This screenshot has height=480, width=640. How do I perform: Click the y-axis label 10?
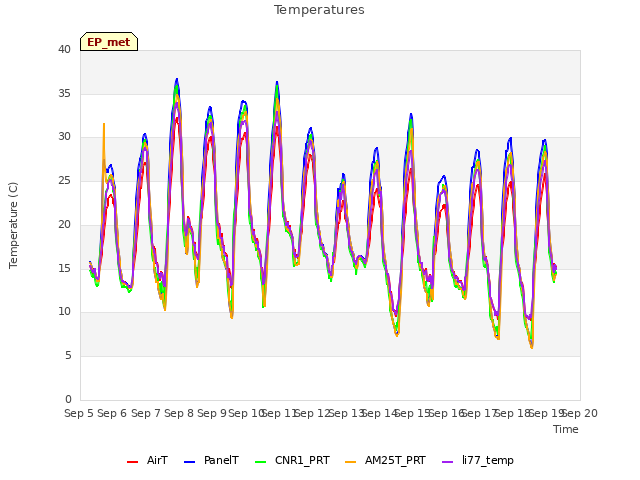(64, 312)
